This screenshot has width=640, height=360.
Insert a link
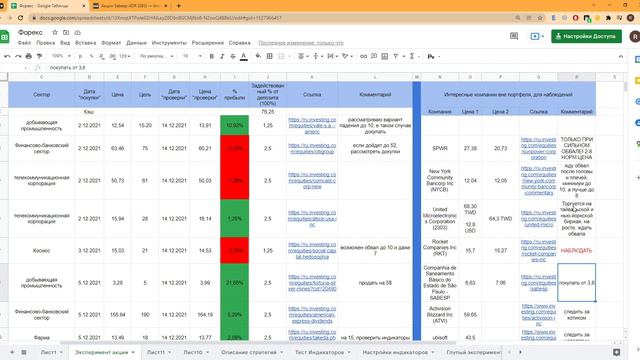(363, 56)
